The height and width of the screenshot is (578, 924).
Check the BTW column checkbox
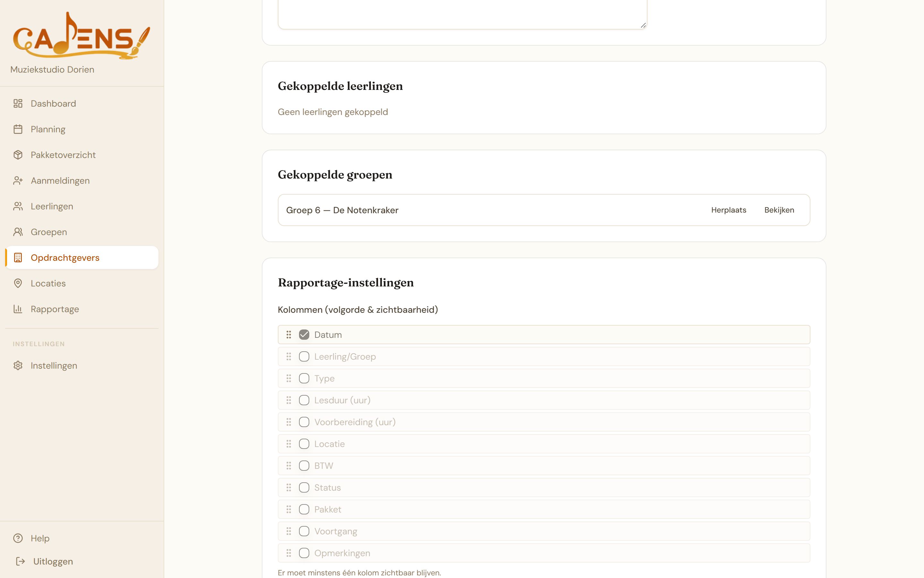(x=304, y=466)
